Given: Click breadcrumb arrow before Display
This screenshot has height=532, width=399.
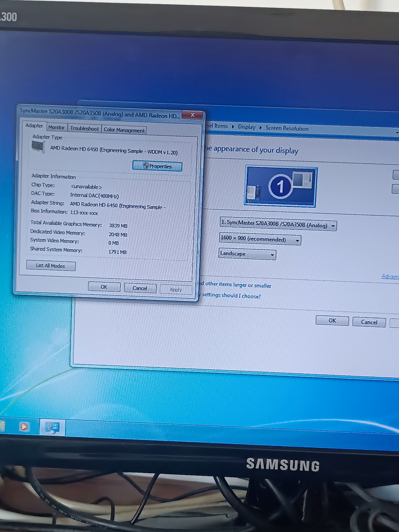Looking at the screenshot, I should pos(233,127).
